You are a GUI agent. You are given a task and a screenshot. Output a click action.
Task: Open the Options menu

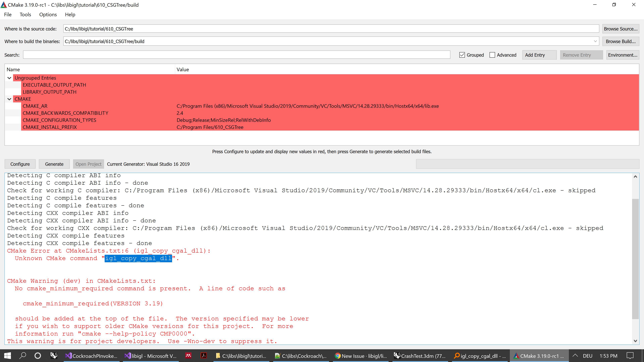coord(48,14)
